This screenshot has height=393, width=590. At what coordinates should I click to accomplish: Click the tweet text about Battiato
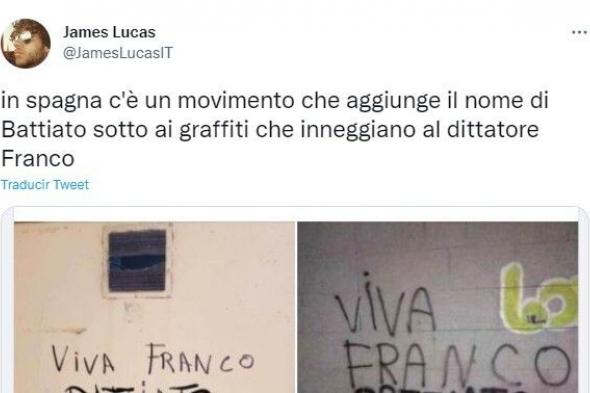coord(275,129)
